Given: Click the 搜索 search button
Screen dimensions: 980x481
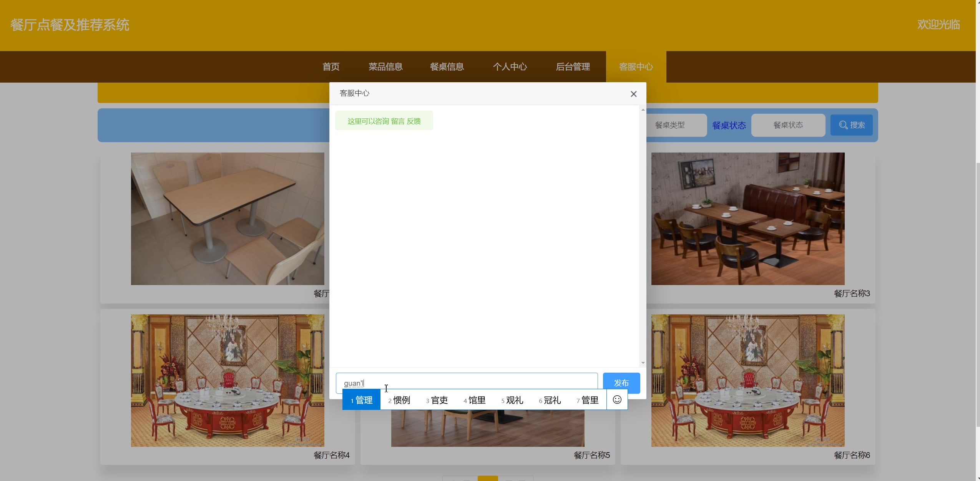Looking at the screenshot, I should tap(852, 124).
